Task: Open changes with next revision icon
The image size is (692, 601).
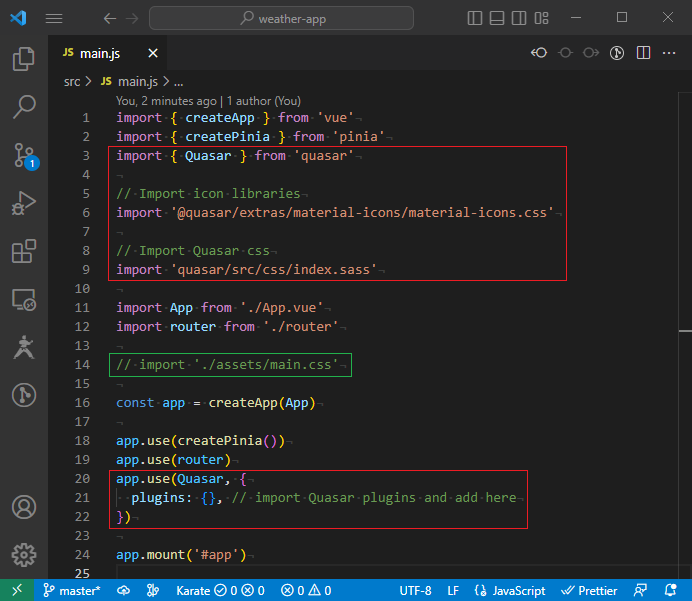Action: (x=591, y=53)
